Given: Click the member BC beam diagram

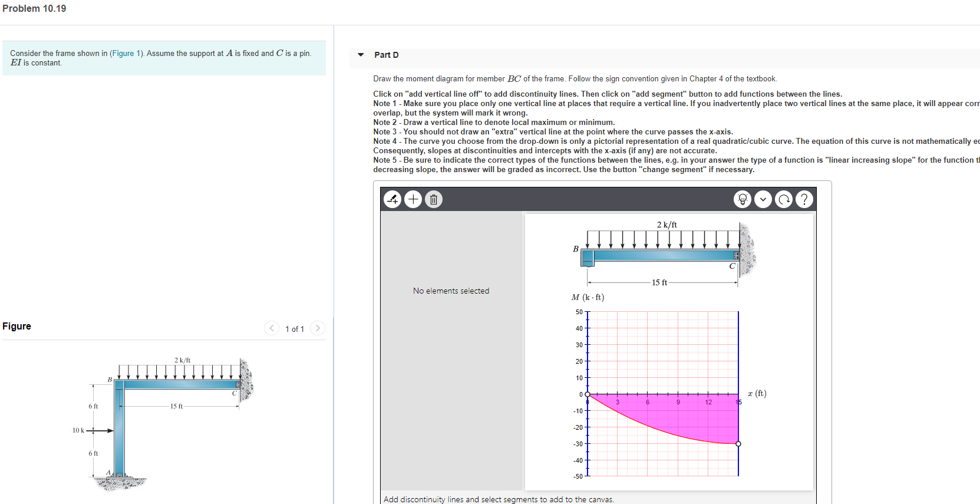Looking at the screenshot, I should pos(665,253).
